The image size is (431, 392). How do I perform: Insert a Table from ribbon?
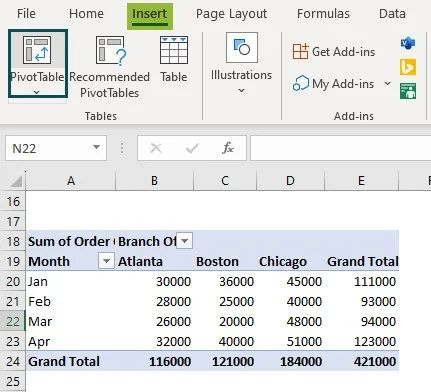pos(174,60)
